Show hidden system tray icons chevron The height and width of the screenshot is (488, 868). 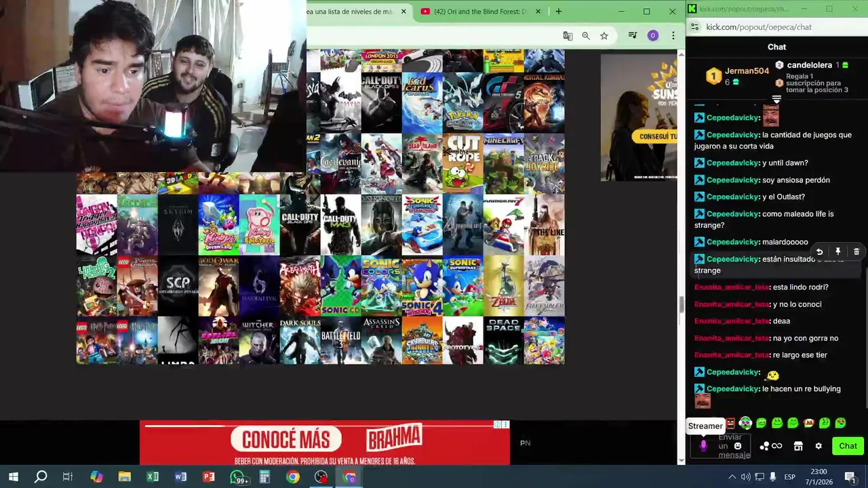coord(732,477)
